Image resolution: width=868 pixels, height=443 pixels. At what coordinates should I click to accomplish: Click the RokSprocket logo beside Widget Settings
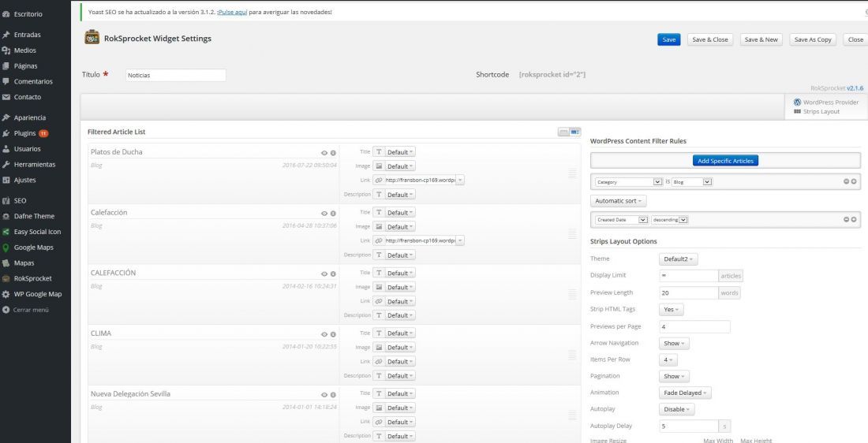[92, 38]
